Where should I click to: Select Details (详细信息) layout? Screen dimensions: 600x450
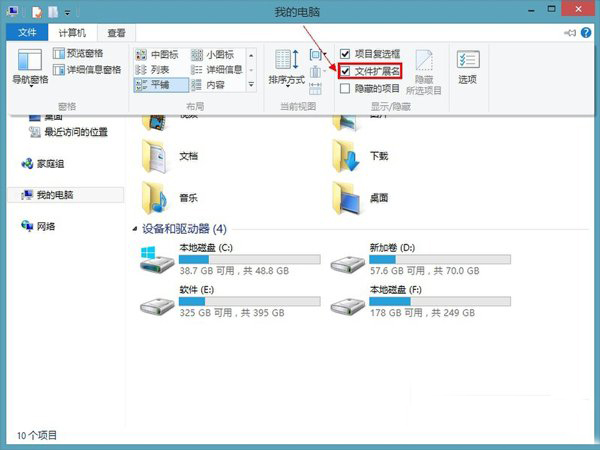pyautogui.click(x=217, y=70)
